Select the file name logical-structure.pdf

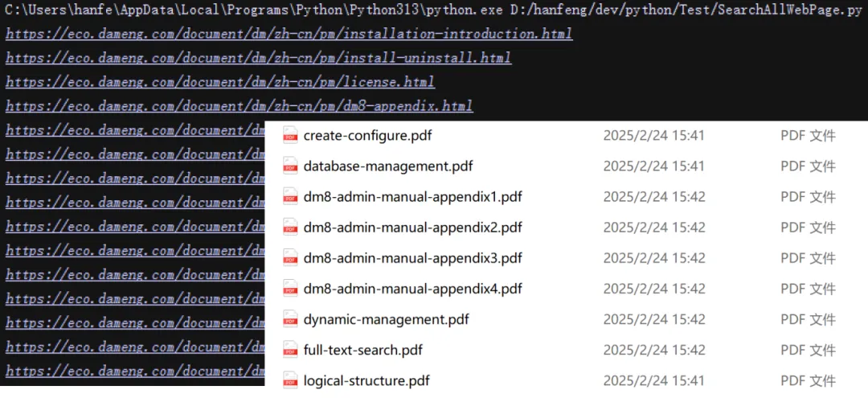point(366,381)
